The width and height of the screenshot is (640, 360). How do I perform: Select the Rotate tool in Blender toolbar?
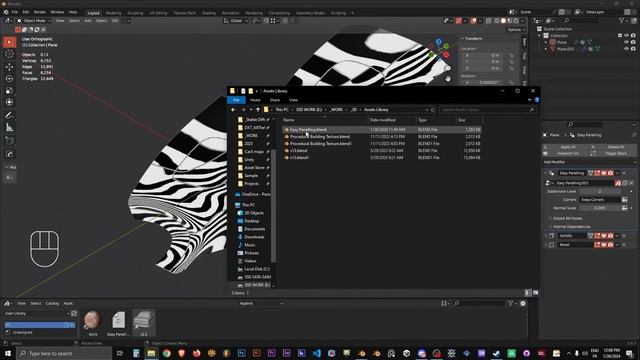coord(9,78)
